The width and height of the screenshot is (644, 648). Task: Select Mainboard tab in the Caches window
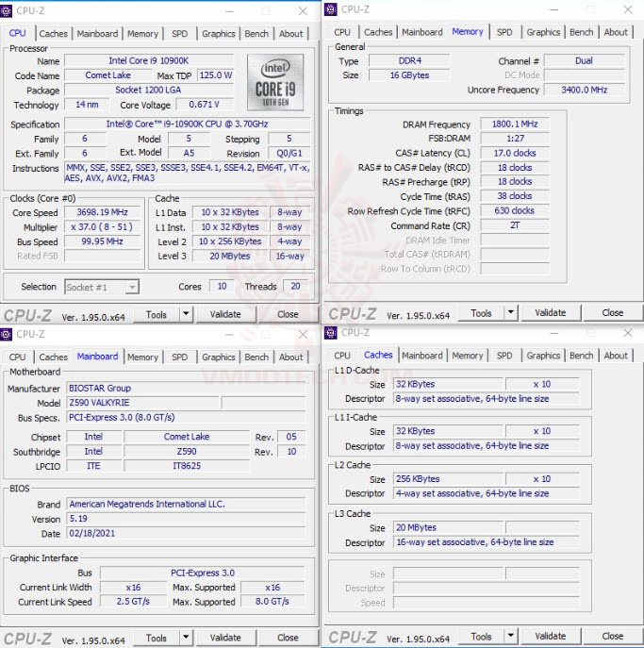422,356
